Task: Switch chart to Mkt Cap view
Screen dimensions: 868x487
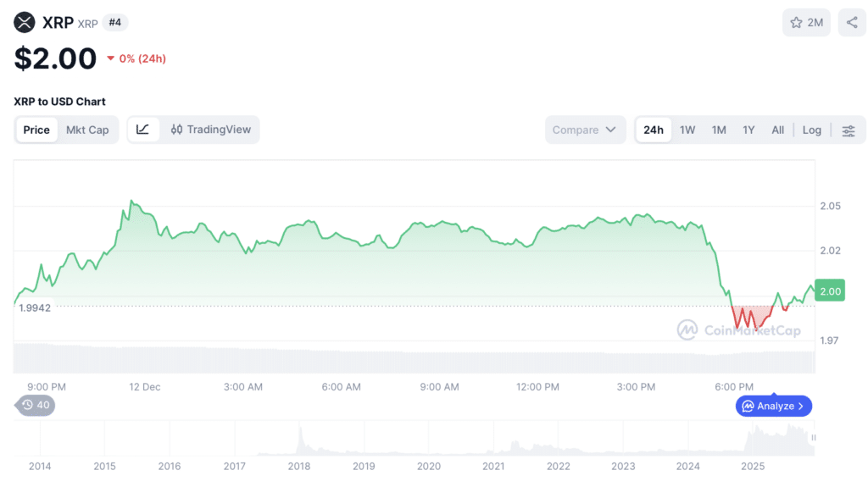Action: [x=87, y=130]
